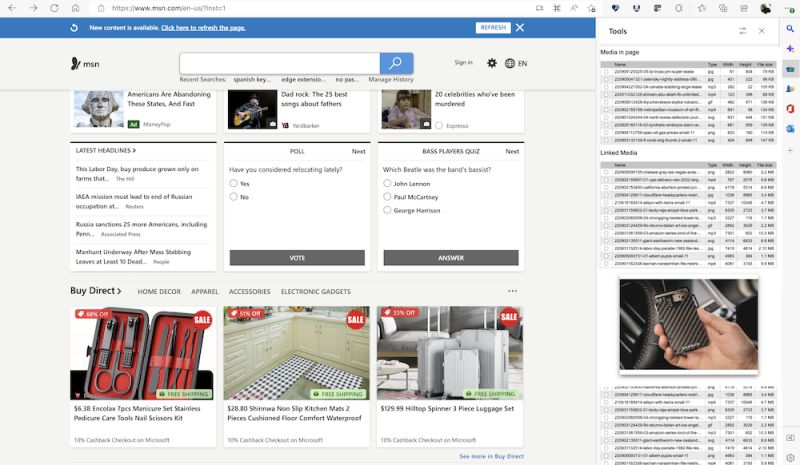800x465 pixels.
Task: Open sidebar settings gear at bottom right
Action: coord(790,457)
